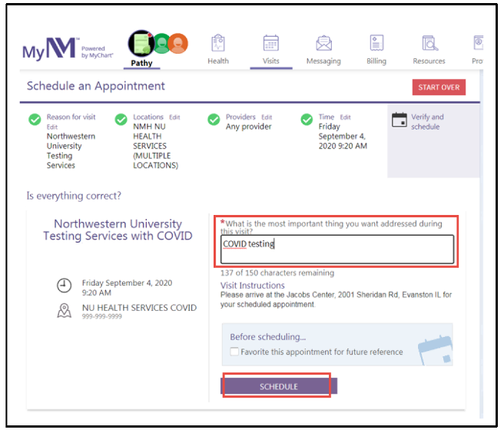Edit the Providers step
504x433 pixels.
pyautogui.click(x=267, y=117)
